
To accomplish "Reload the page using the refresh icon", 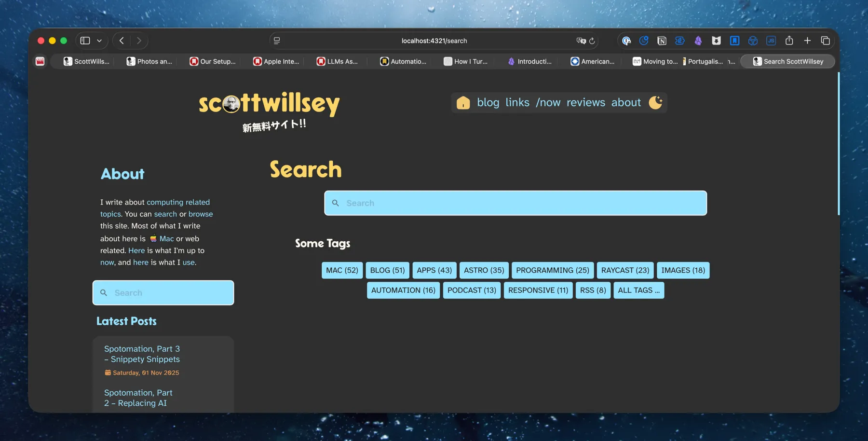I will click(x=592, y=41).
